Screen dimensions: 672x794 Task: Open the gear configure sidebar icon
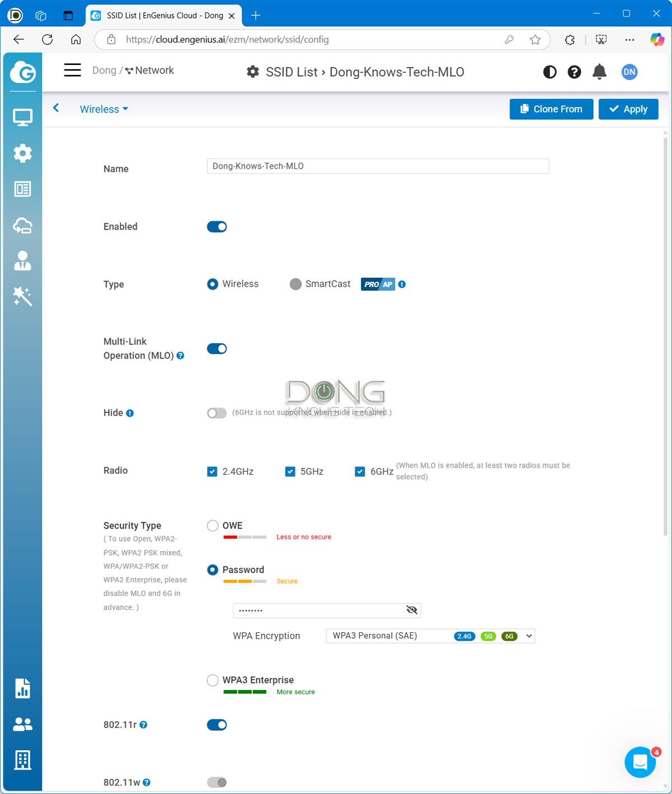pyautogui.click(x=22, y=153)
